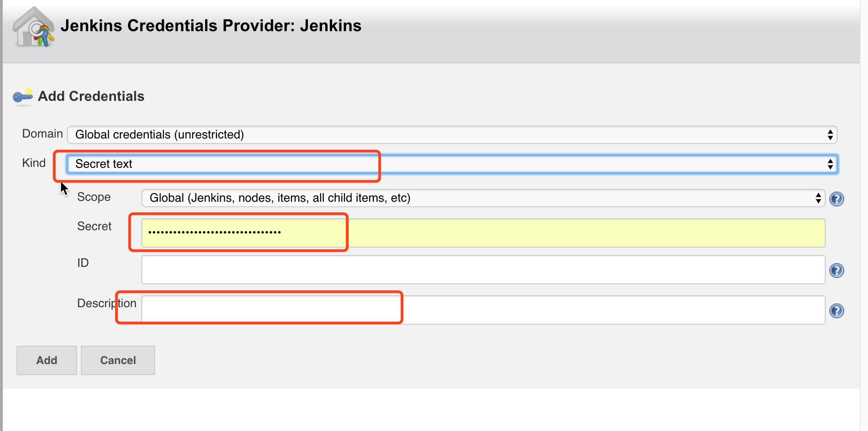The image size is (868, 431).
Task: Click the Jenkins Credentials Provider title text
Action: click(x=211, y=26)
